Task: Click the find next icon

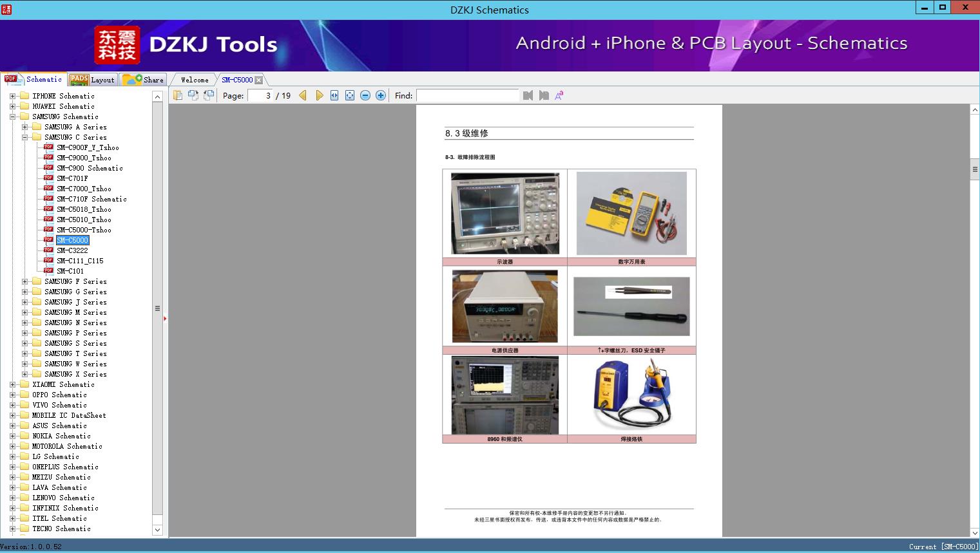Action: (x=544, y=95)
